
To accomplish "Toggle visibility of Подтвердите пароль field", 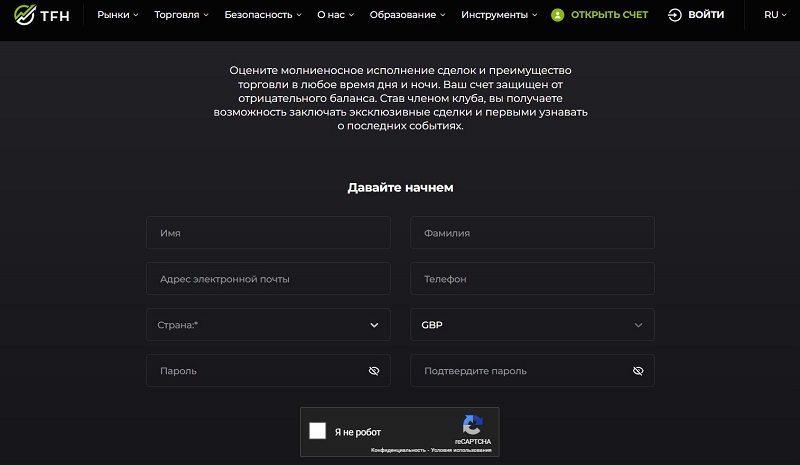I will pyautogui.click(x=638, y=371).
